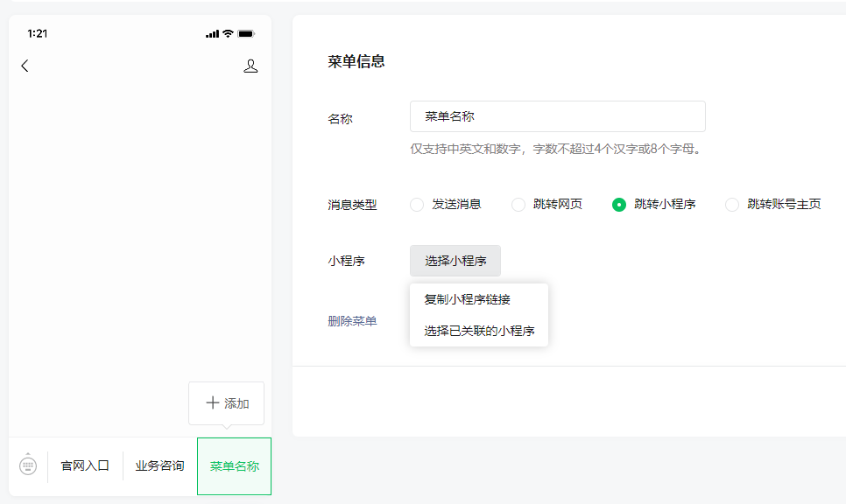Select the 跳转账号主页 radio option
Viewport: 846px width, 504px height.
pyautogui.click(x=732, y=205)
